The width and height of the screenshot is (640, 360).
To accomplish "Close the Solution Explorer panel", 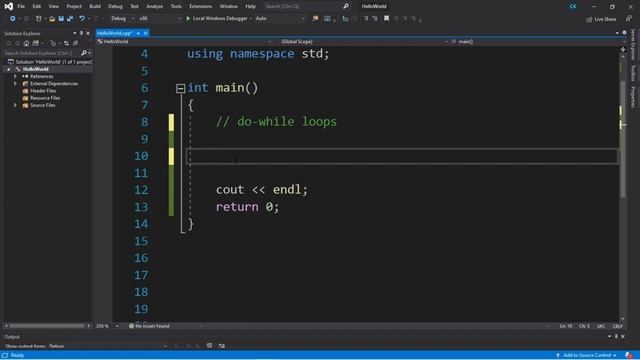I will point(88,33).
